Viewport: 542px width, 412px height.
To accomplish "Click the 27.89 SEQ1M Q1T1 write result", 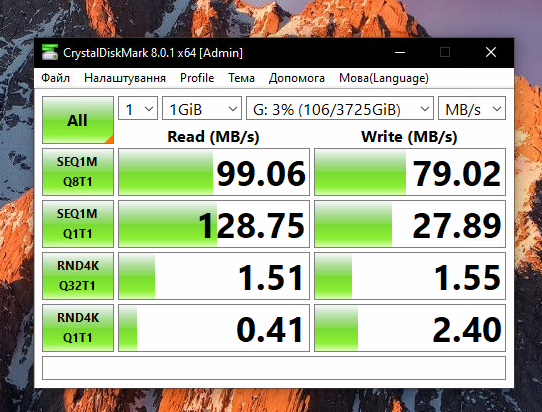I will click(410, 224).
